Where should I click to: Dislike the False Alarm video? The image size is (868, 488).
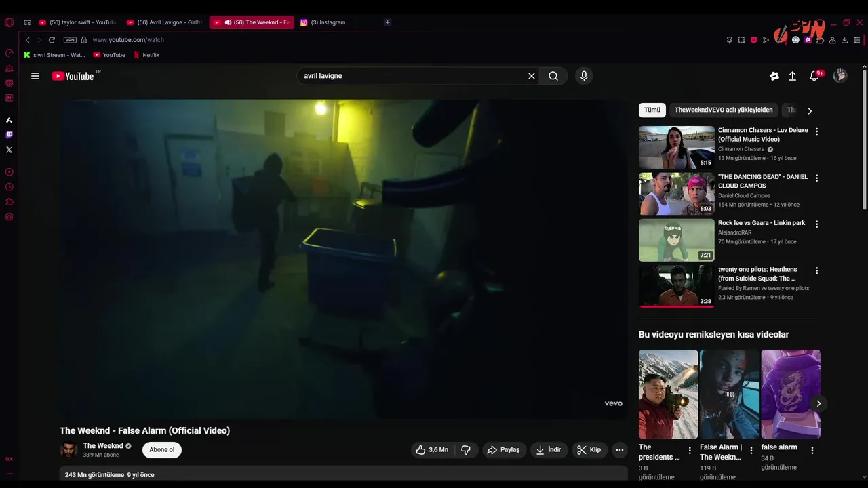point(465,449)
